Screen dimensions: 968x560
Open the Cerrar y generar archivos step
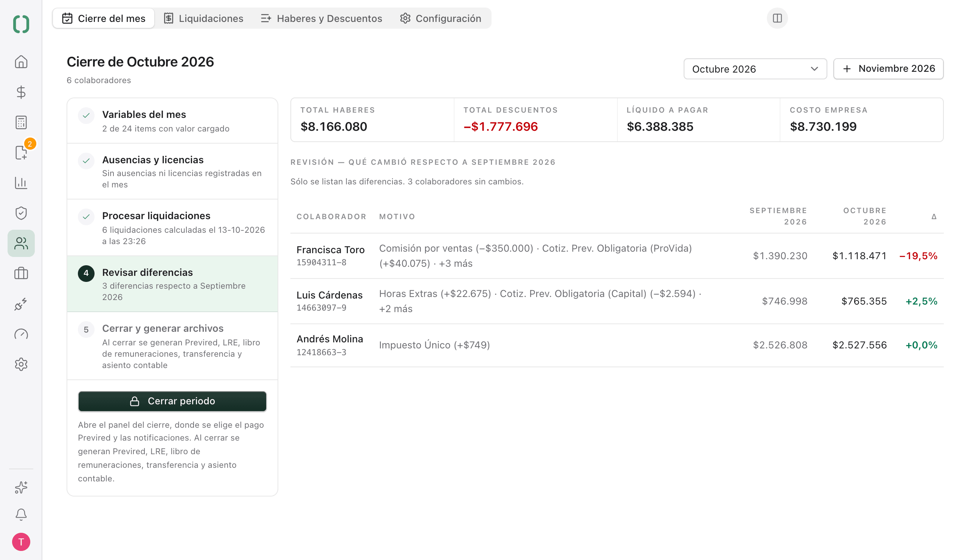point(172,346)
